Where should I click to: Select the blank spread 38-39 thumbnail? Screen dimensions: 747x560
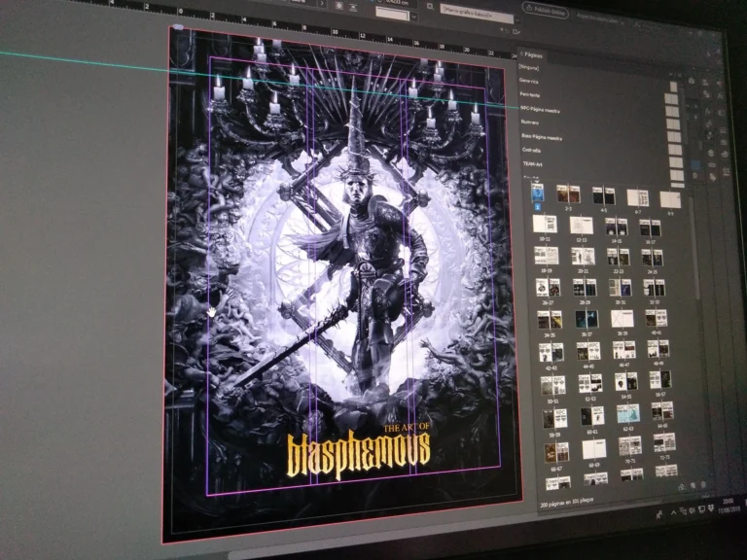pyautogui.click(x=622, y=319)
